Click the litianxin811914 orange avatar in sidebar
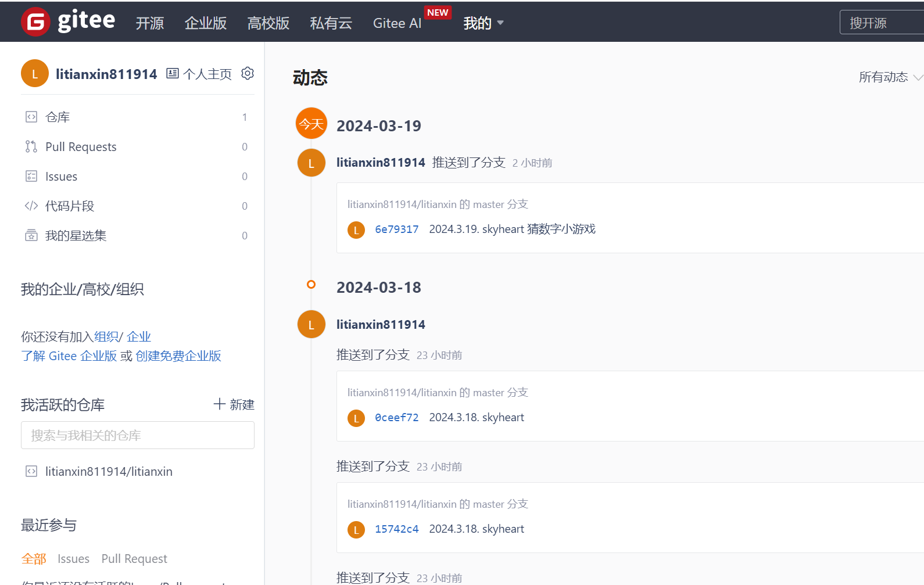Image resolution: width=924 pixels, height=585 pixels. (35, 73)
